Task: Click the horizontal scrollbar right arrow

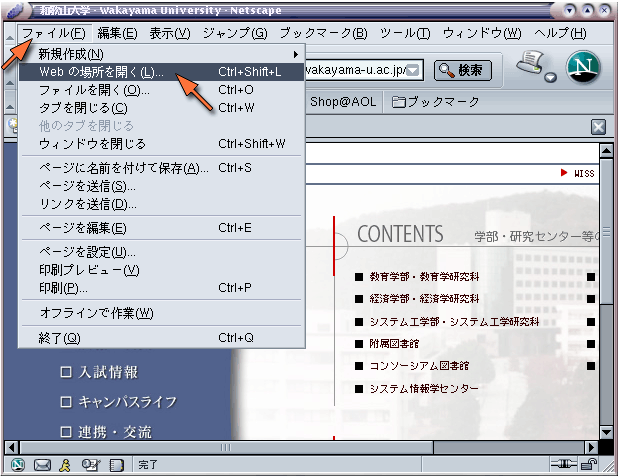Action: coord(591,447)
